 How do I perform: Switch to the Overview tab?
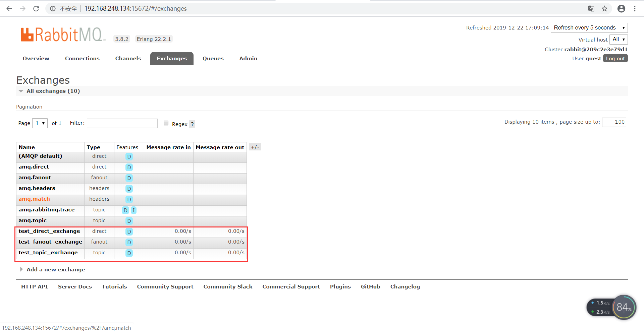pos(36,59)
